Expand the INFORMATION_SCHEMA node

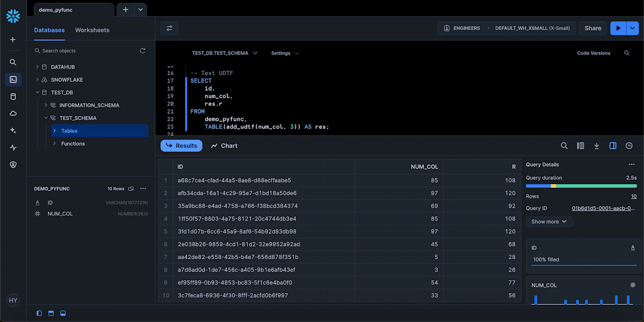pyautogui.click(x=46, y=105)
